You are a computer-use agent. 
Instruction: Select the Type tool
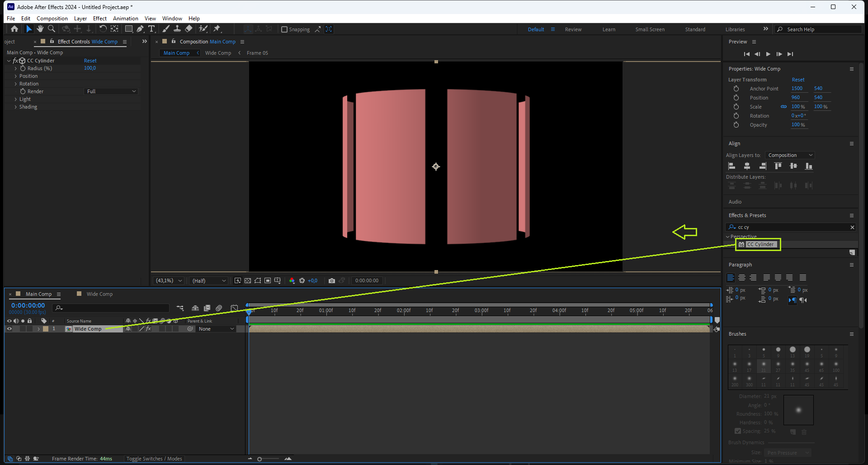tap(151, 29)
